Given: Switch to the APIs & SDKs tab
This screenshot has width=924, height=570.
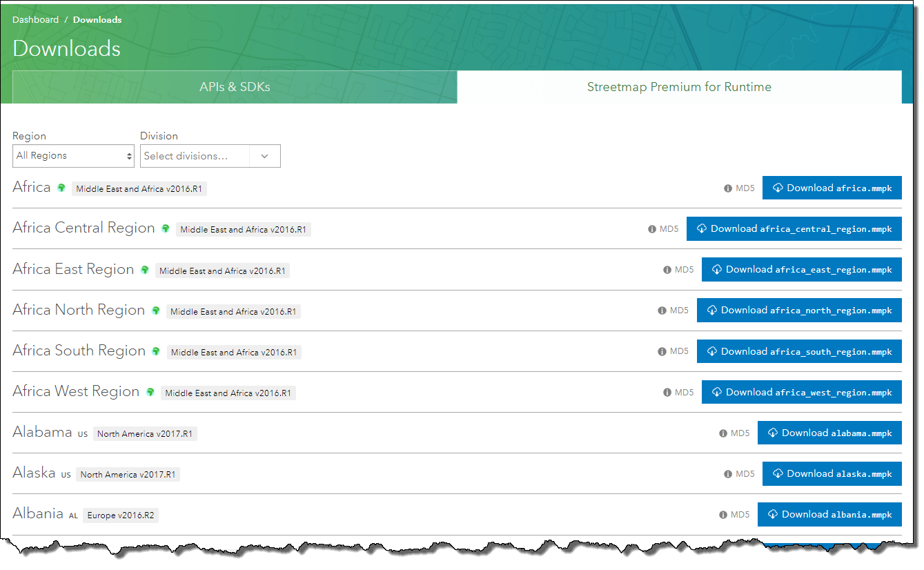Looking at the screenshot, I should pos(235,87).
